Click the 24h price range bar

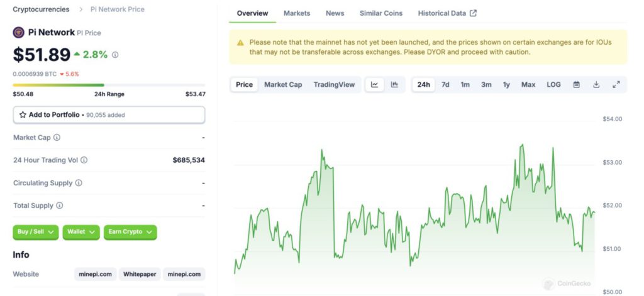[109, 85]
